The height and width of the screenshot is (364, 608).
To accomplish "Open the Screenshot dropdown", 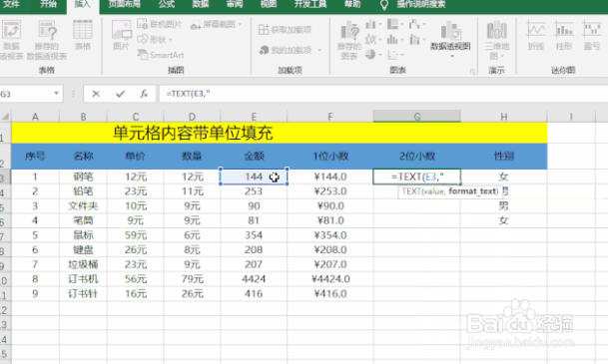I will tap(216, 25).
